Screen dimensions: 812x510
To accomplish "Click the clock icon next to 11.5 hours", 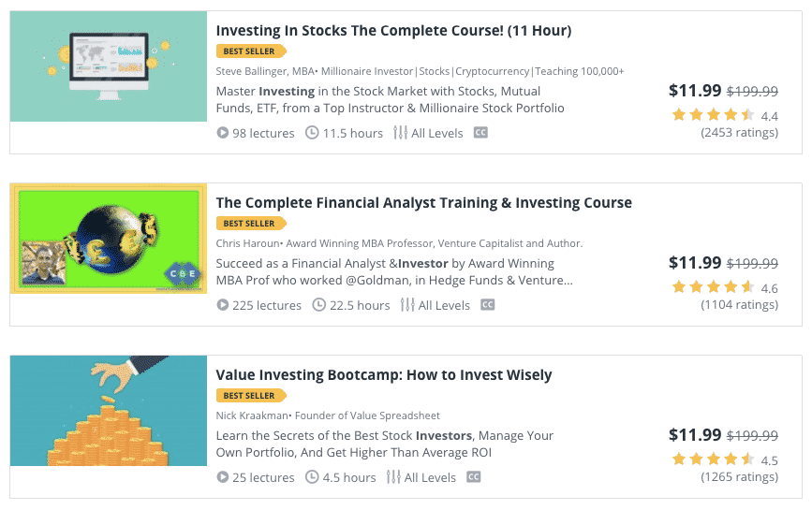I will point(312,133).
